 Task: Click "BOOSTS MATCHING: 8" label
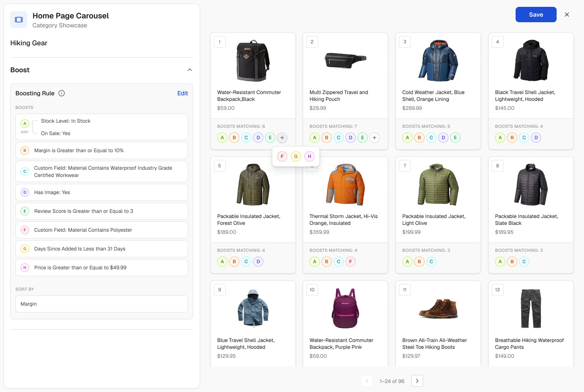point(241,127)
